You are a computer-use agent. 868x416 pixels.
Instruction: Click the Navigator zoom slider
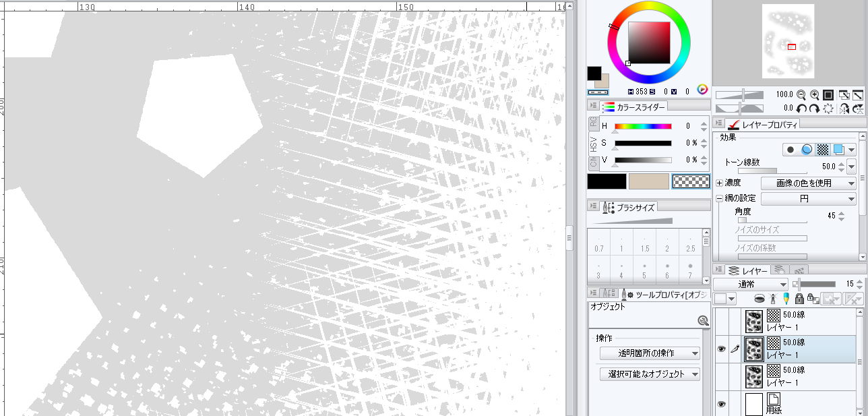pos(739,95)
